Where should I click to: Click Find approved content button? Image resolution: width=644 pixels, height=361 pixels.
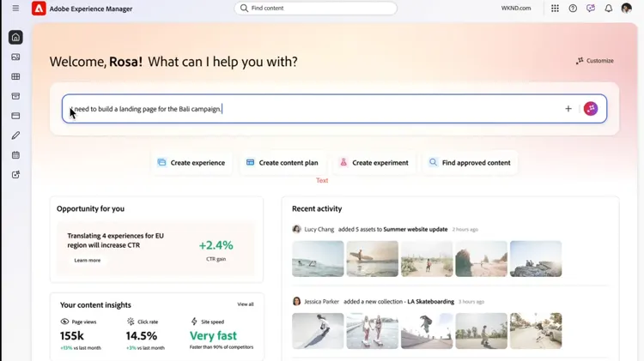click(x=470, y=163)
